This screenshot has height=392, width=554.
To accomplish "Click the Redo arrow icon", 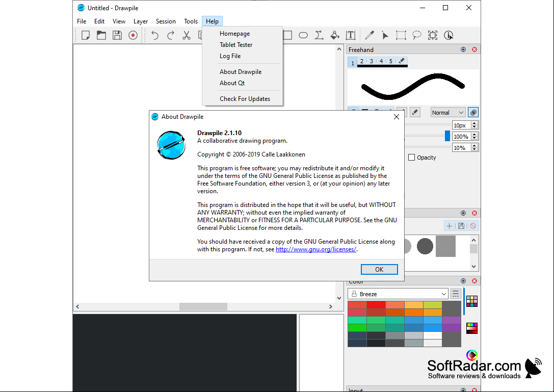I will (171, 35).
